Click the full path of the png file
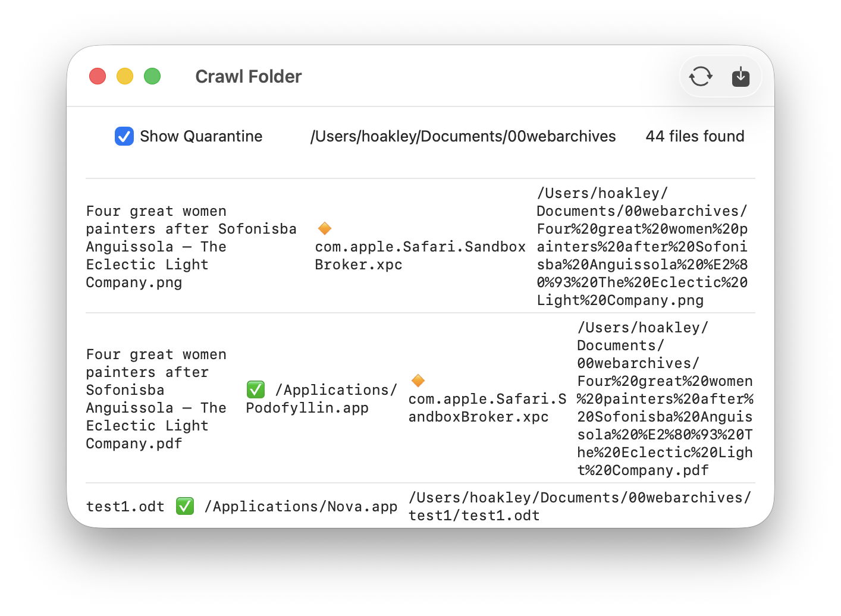This screenshot has height=616, width=841. click(x=642, y=247)
